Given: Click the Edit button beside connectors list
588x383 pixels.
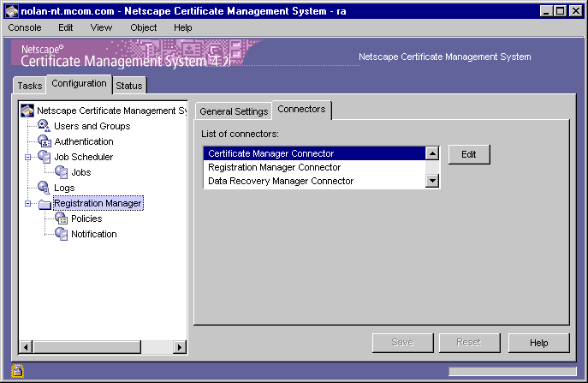Looking at the screenshot, I should pos(469,154).
